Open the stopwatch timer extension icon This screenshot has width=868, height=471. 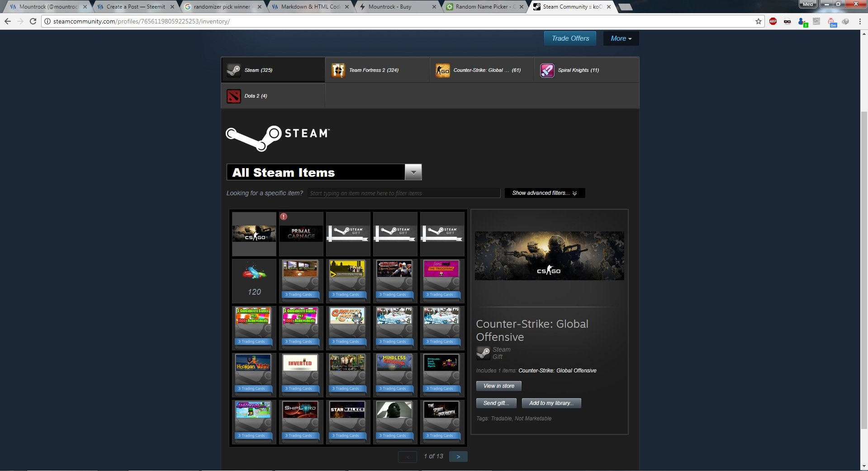(x=832, y=22)
